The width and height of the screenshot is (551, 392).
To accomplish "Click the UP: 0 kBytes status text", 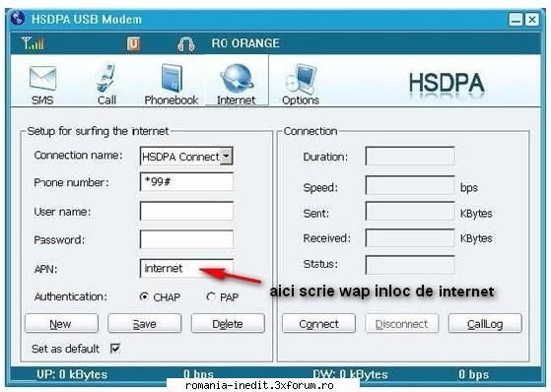I will pyautogui.click(x=72, y=374).
